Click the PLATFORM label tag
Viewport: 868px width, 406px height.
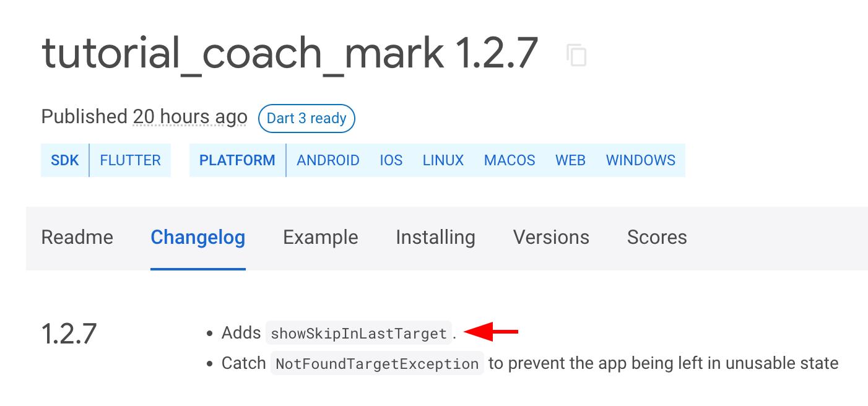pyautogui.click(x=237, y=160)
